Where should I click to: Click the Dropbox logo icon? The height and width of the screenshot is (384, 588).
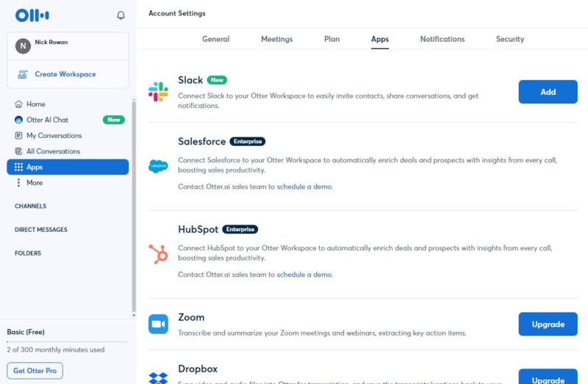click(158, 378)
